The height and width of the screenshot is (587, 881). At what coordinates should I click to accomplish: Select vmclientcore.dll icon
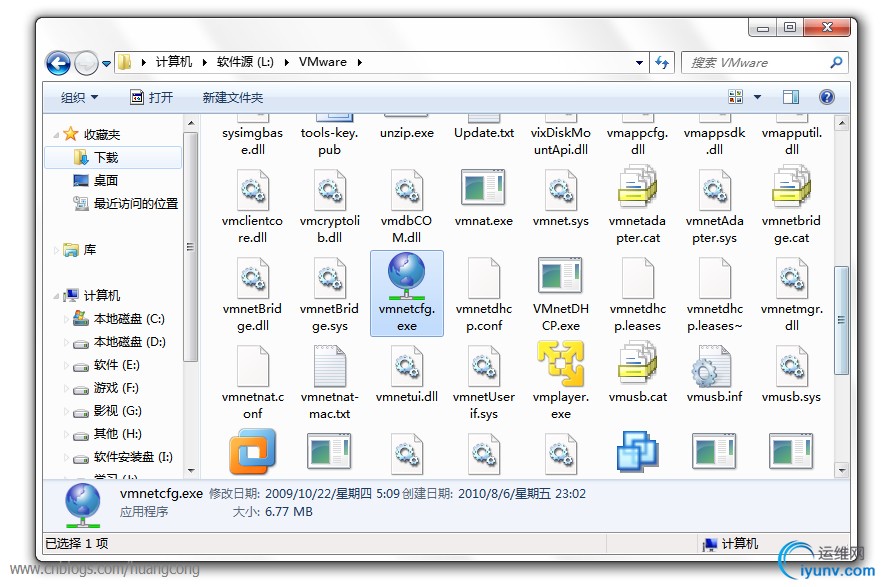point(252,189)
